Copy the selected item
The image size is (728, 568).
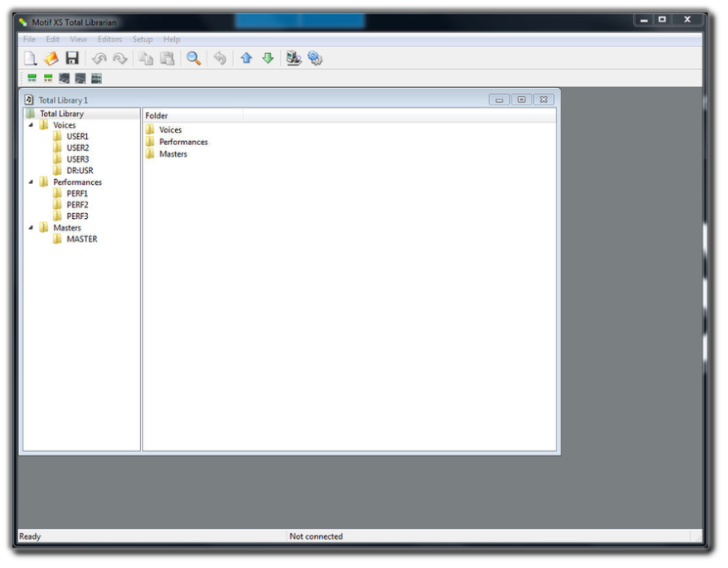tap(146, 59)
